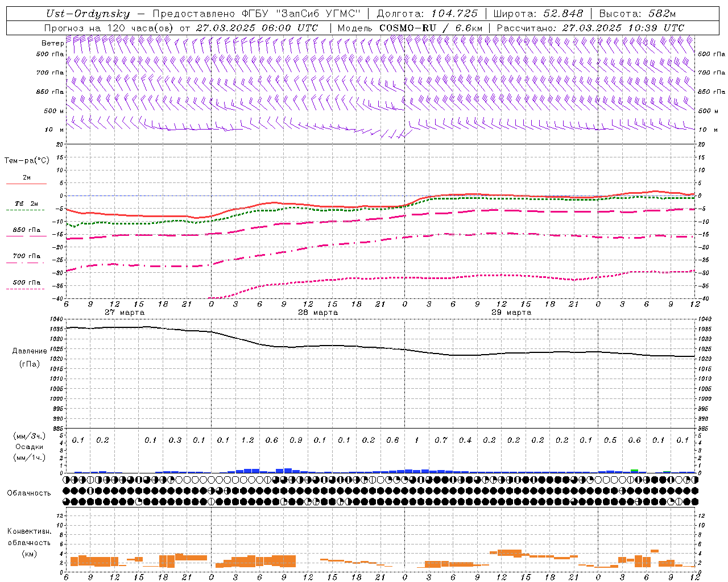Click the '28 марта' date label

click(318, 313)
